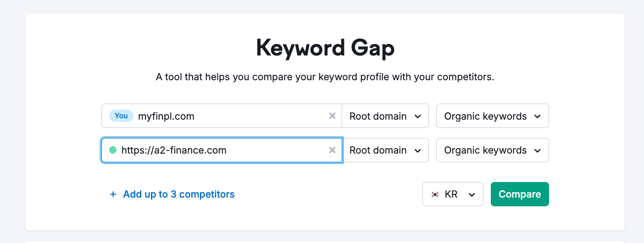Click into the https://a2-finance.com input field
The width and height of the screenshot is (644, 243).
pos(222,150)
